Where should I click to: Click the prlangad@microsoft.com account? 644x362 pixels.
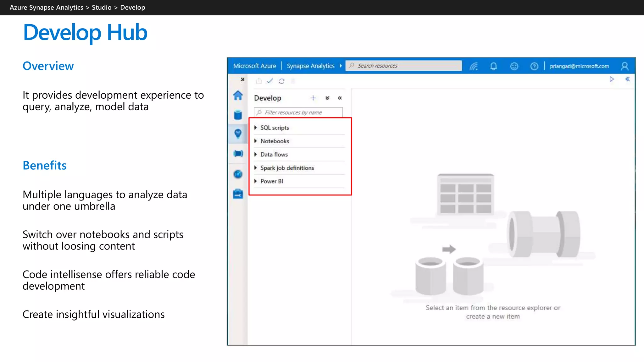click(x=579, y=66)
